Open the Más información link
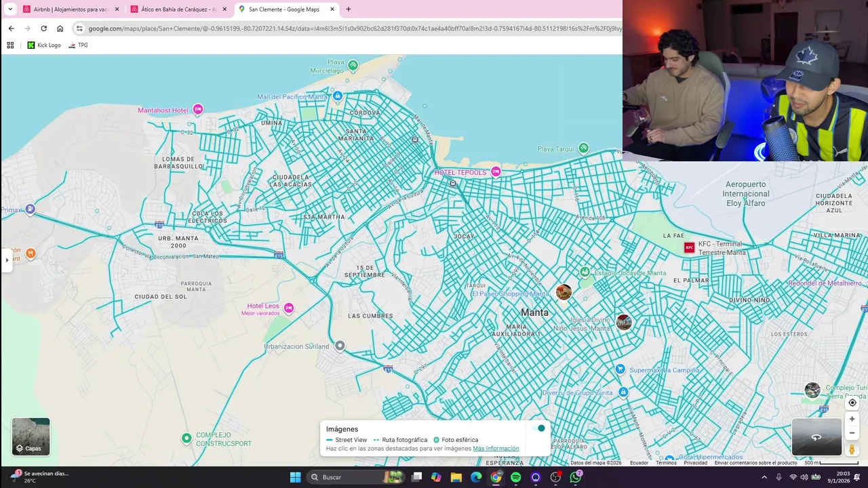Image resolution: width=868 pixels, height=488 pixels. pos(496,449)
